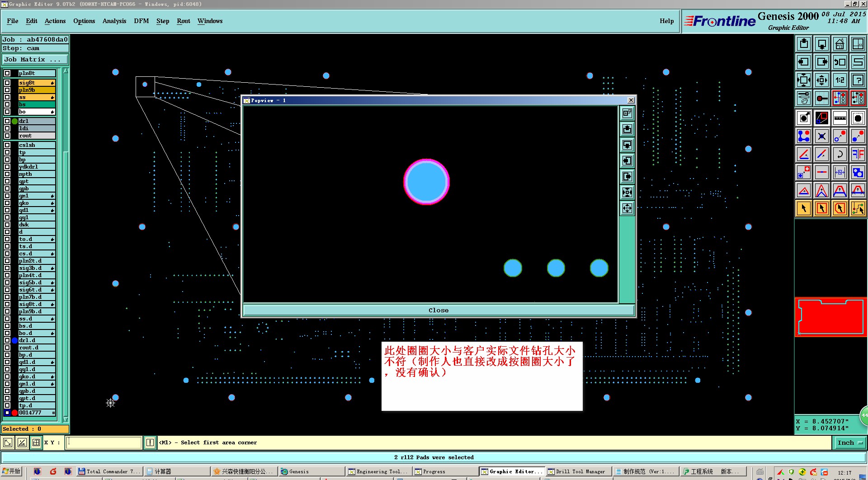This screenshot has height=480, width=868.
Task: Select the pln9b layer name
Action: tap(37, 90)
